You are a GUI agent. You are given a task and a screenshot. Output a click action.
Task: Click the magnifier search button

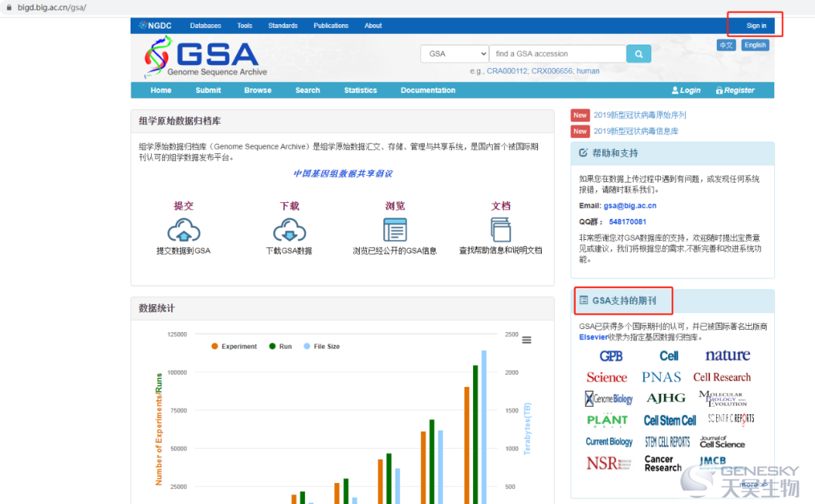point(638,54)
